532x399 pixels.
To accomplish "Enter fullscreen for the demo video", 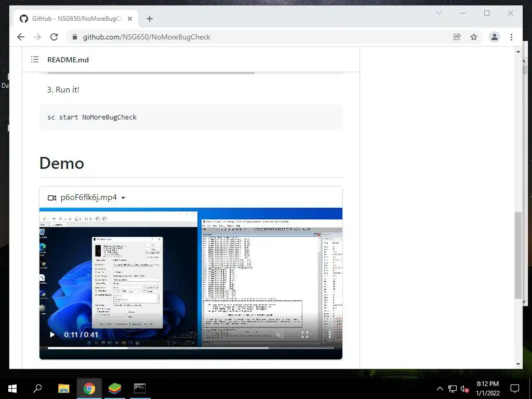I will [305, 335].
